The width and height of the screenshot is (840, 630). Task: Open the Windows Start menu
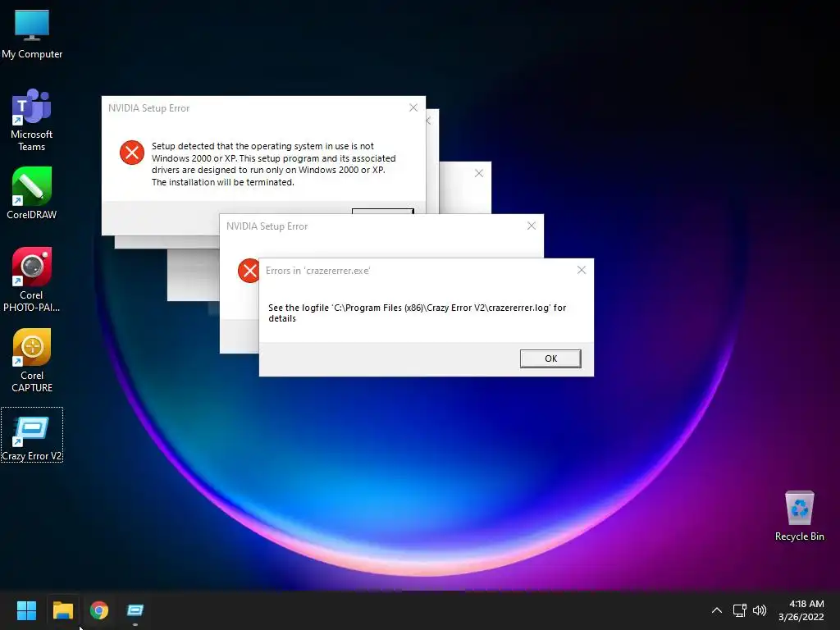click(26, 610)
